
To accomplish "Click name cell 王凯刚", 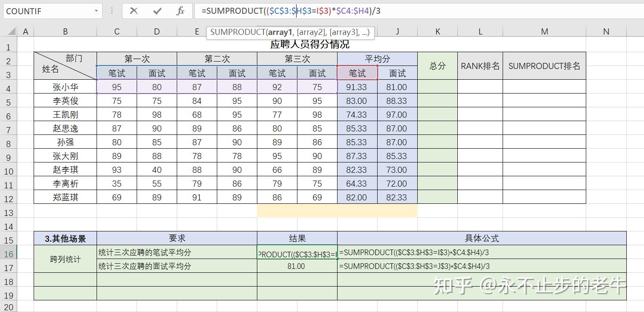I will [66, 115].
